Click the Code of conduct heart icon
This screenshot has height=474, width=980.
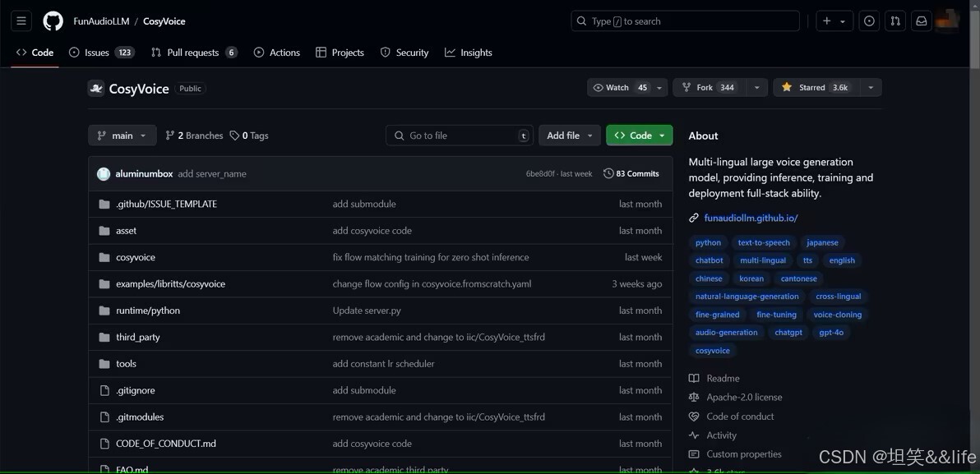[694, 416]
